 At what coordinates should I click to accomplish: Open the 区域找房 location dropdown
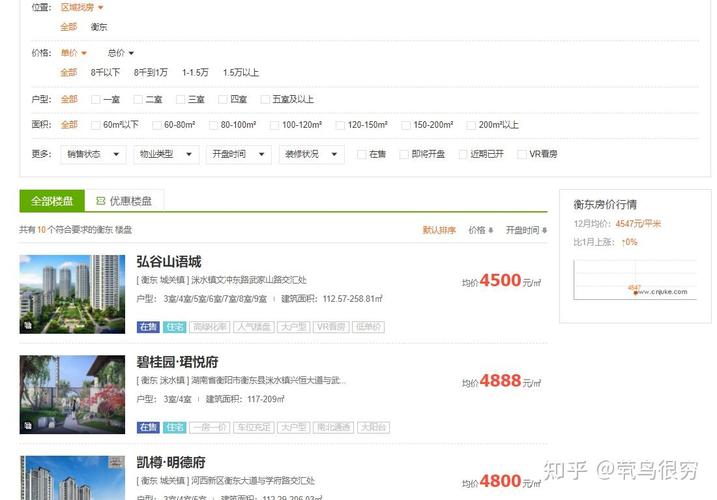[82, 7]
